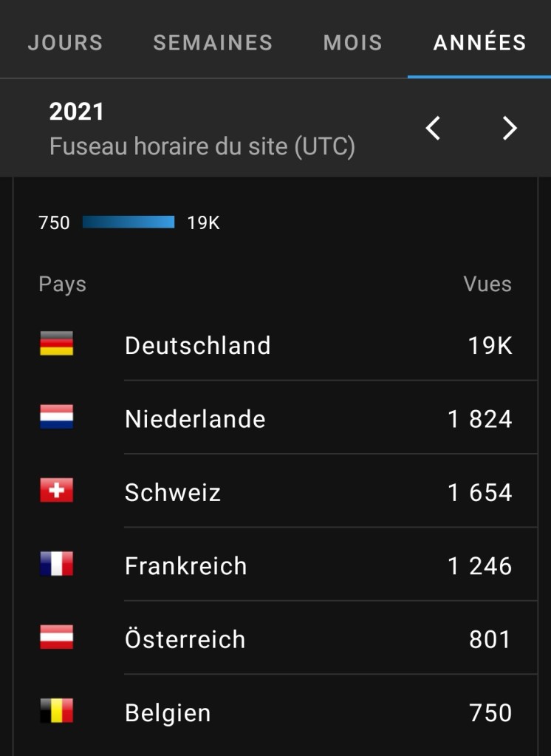Click the France flag icon
Image resolution: width=551 pixels, height=756 pixels.
57,565
